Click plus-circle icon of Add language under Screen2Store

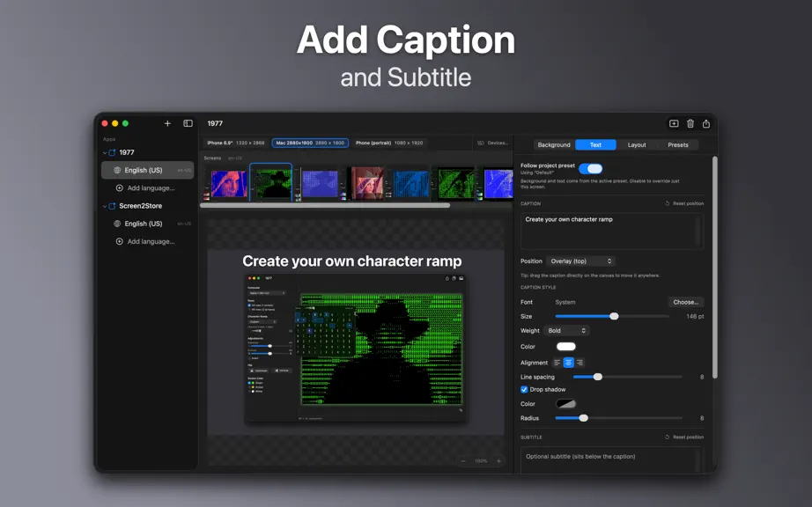point(120,241)
